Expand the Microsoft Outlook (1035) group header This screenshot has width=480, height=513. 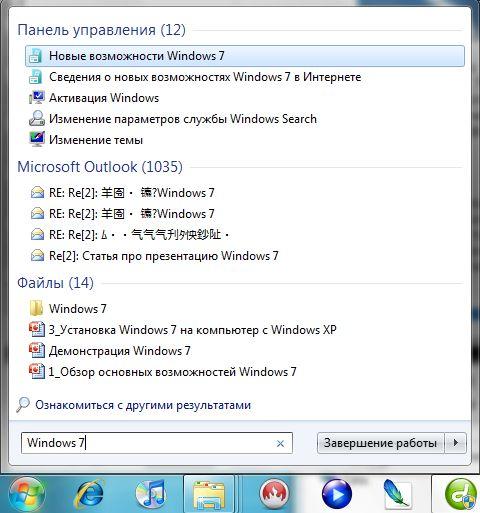pyautogui.click(x=100, y=167)
